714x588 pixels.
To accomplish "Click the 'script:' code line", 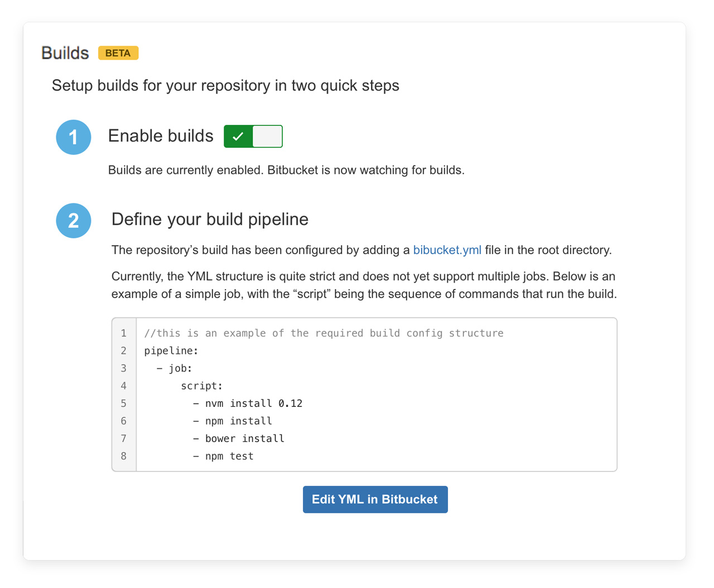I will pos(202,386).
